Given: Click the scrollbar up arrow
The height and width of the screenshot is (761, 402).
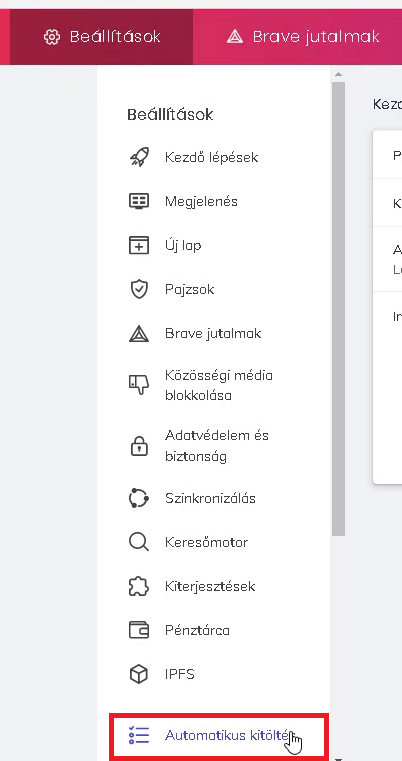Looking at the screenshot, I should coord(338,74).
